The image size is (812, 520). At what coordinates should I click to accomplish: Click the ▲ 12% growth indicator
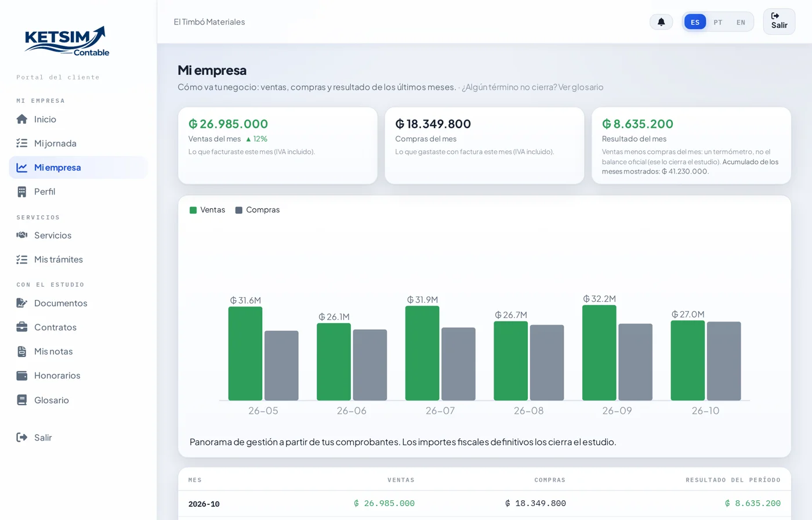coord(256,139)
